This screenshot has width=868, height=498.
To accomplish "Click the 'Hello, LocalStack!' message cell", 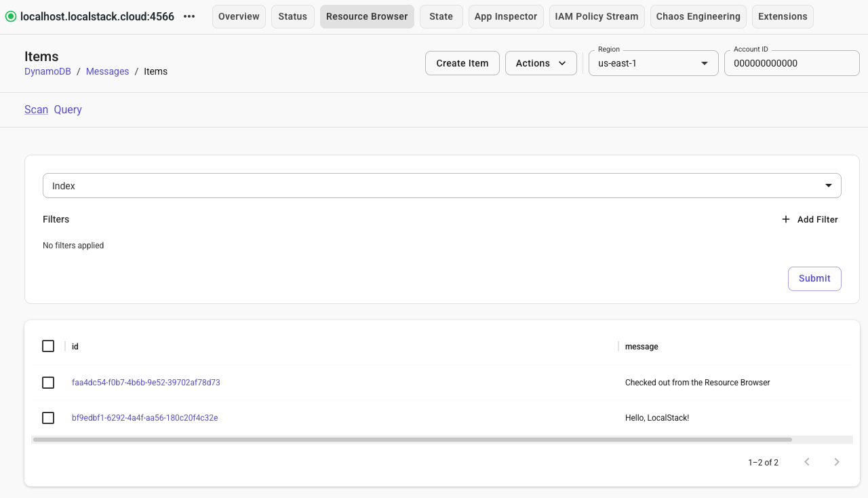I will (657, 418).
